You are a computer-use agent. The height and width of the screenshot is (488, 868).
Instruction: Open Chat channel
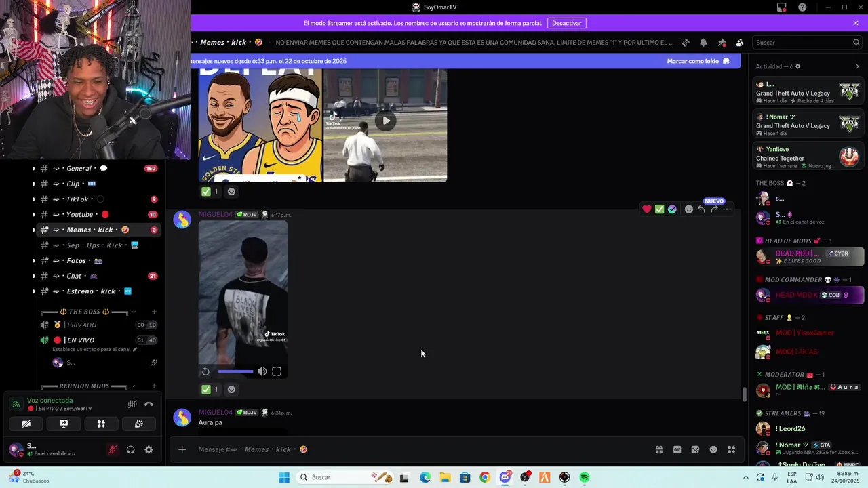click(x=99, y=276)
